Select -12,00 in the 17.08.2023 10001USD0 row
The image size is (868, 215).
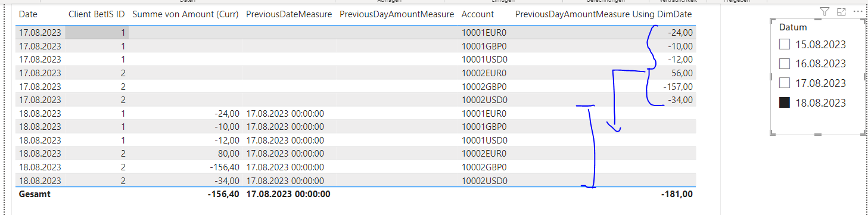pos(681,60)
